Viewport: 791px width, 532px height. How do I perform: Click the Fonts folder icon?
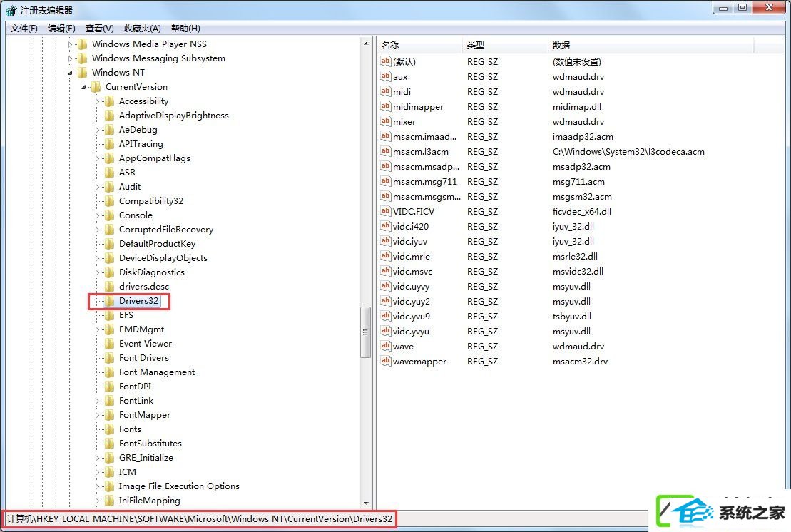[x=109, y=429]
